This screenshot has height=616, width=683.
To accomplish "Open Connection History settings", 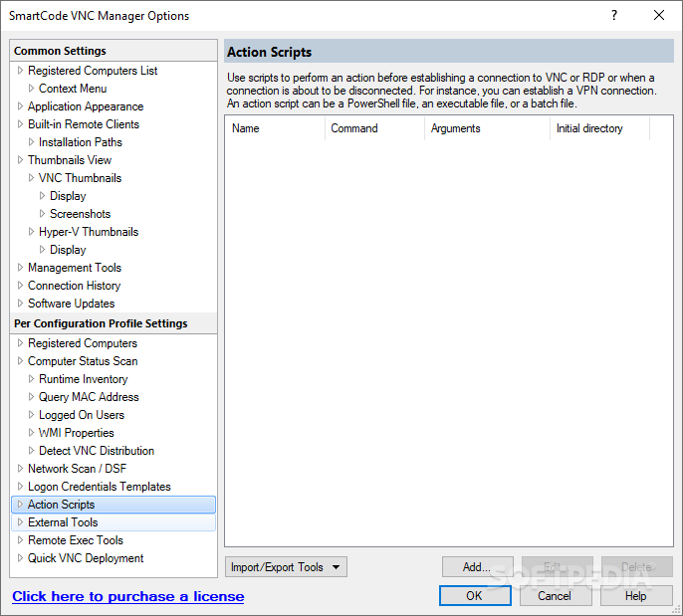I will click(x=74, y=286).
